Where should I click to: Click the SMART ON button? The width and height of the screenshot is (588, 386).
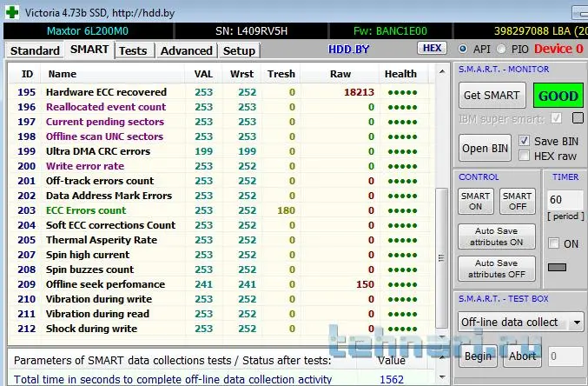tap(475, 202)
